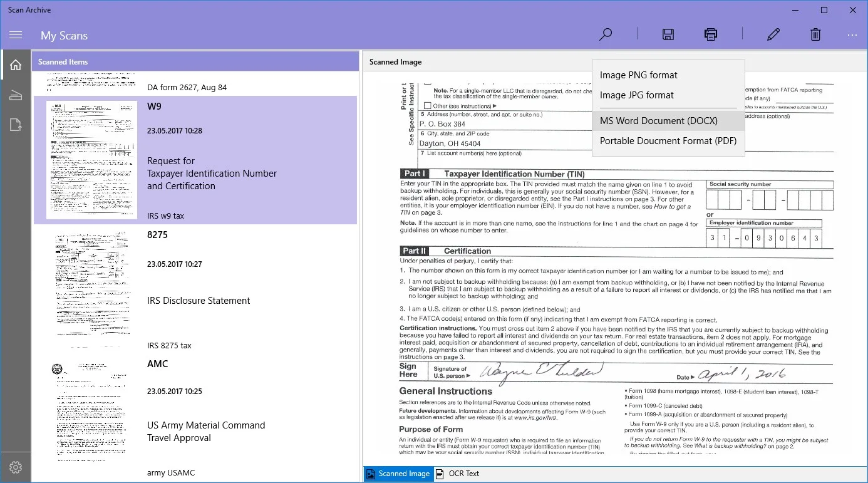Click 'General Instructions' heading in scan
Screen dimensions: 868x483
[447, 391]
